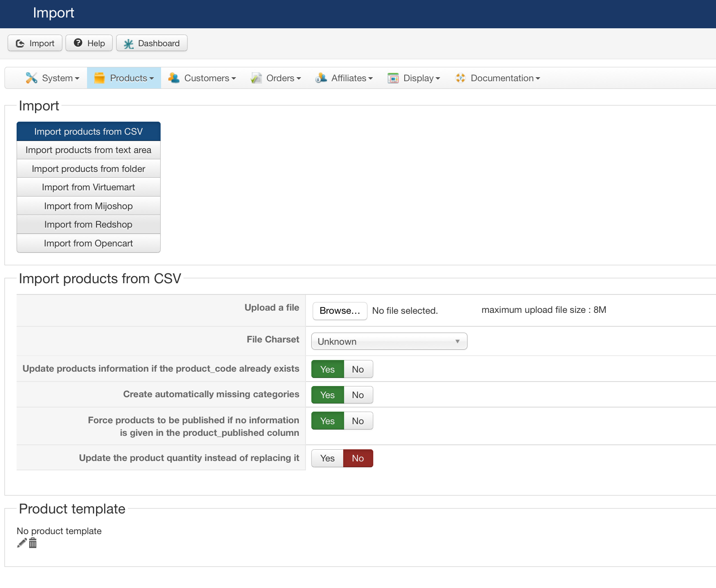
Task: Click the Affiliates icon
Action: (x=321, y=78)
